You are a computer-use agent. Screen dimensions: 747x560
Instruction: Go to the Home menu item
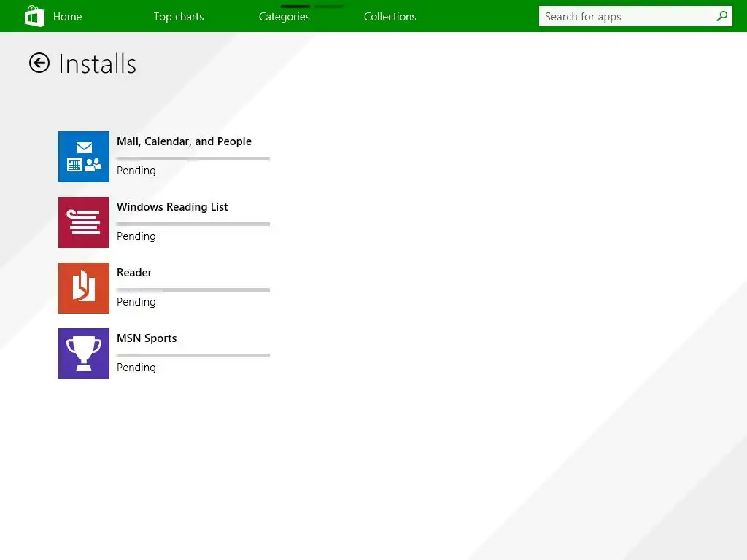67,17
